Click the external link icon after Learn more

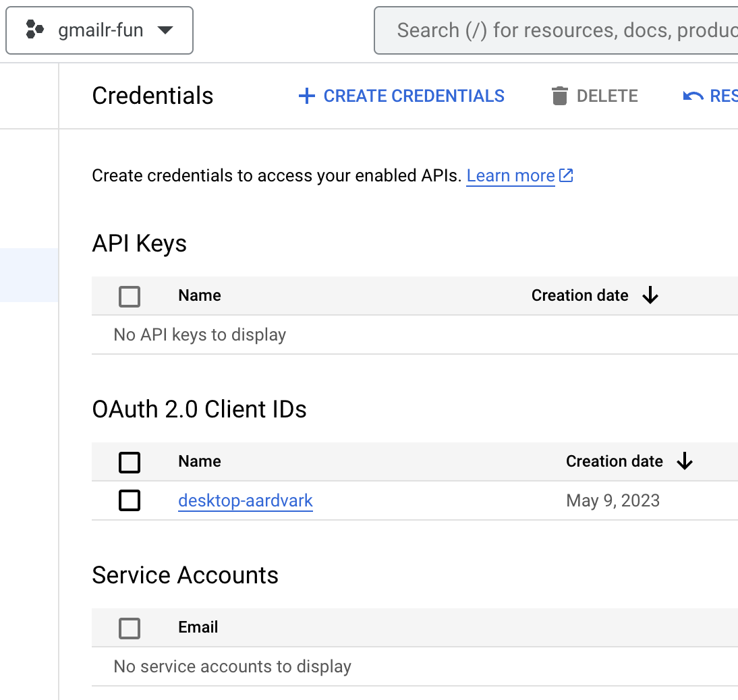pos(566,175)
